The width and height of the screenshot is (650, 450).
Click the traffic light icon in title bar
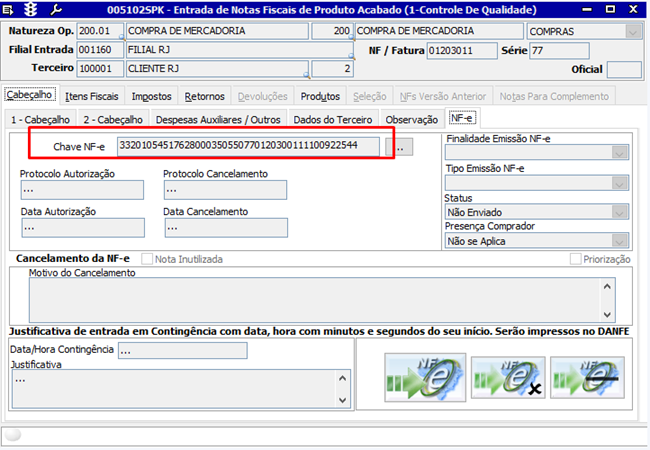[x=30, y=9]
